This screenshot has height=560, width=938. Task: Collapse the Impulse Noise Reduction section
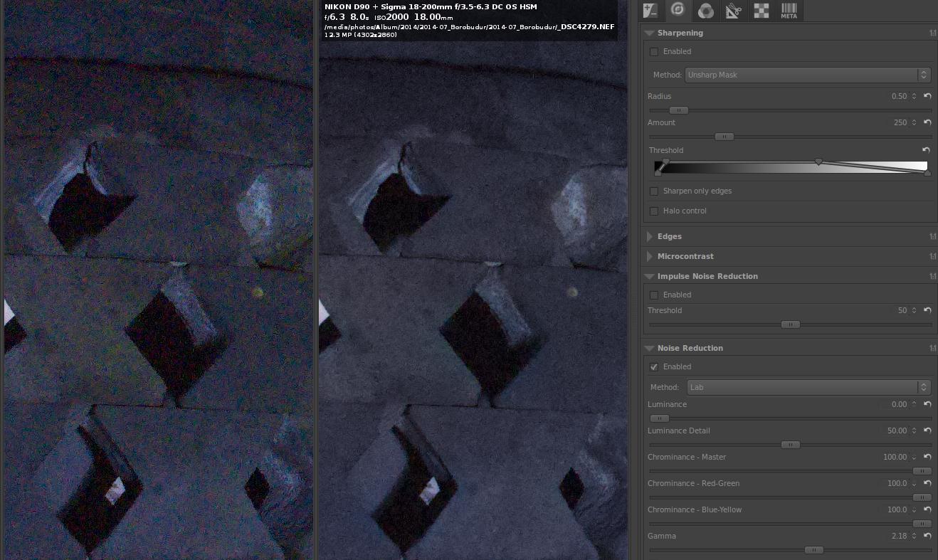[x=649, y=276]
